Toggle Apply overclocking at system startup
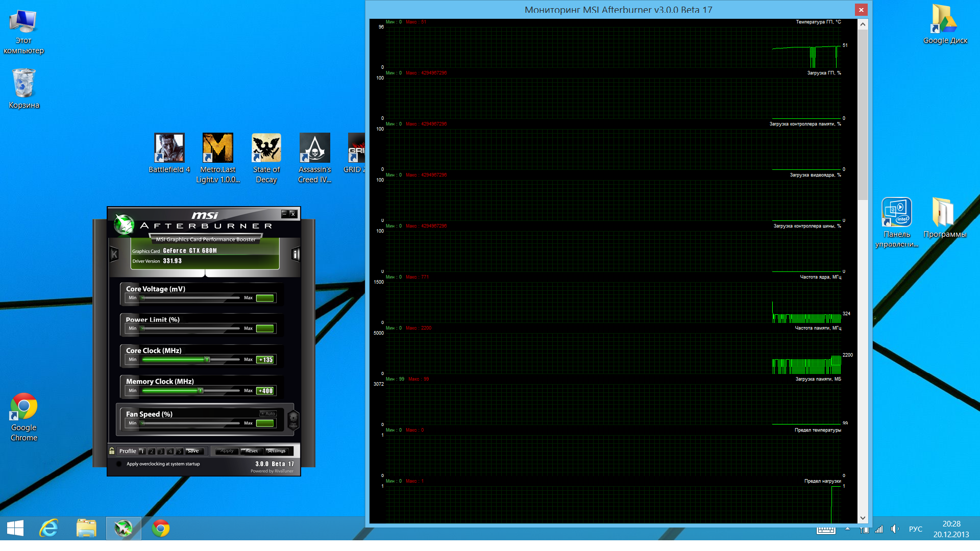 [x=119, y=464]
